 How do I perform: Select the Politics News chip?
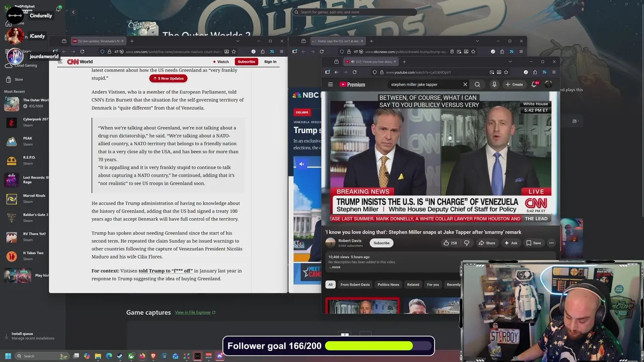coord(388,285)
